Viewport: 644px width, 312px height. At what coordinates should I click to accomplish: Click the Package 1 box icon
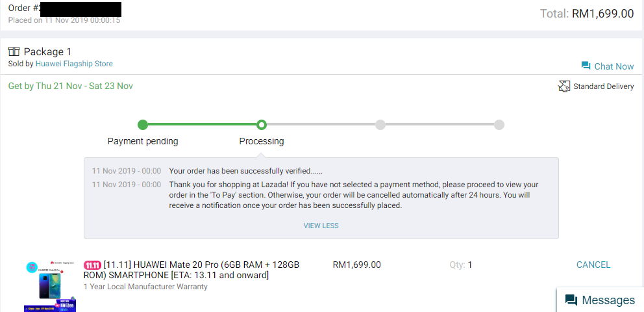[x=14, y=51]
